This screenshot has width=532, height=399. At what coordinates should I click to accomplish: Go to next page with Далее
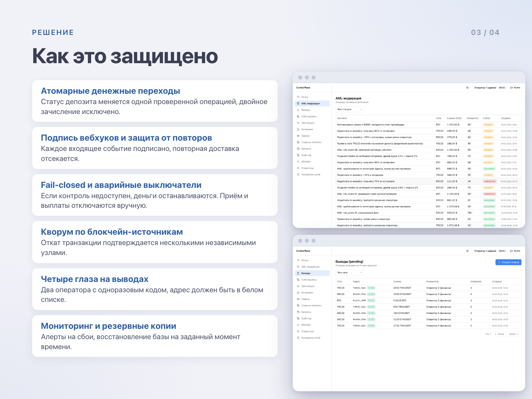pos(514,334)
